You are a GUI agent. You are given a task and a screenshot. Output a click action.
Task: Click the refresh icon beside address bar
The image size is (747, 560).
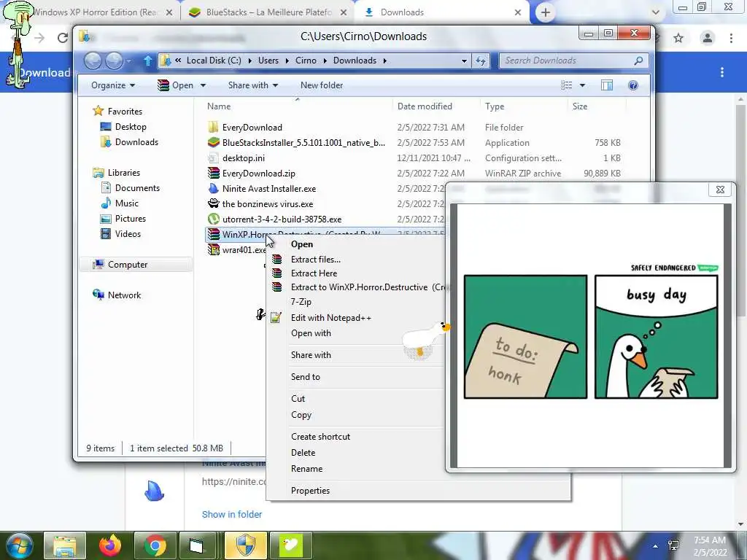point(481,61)
